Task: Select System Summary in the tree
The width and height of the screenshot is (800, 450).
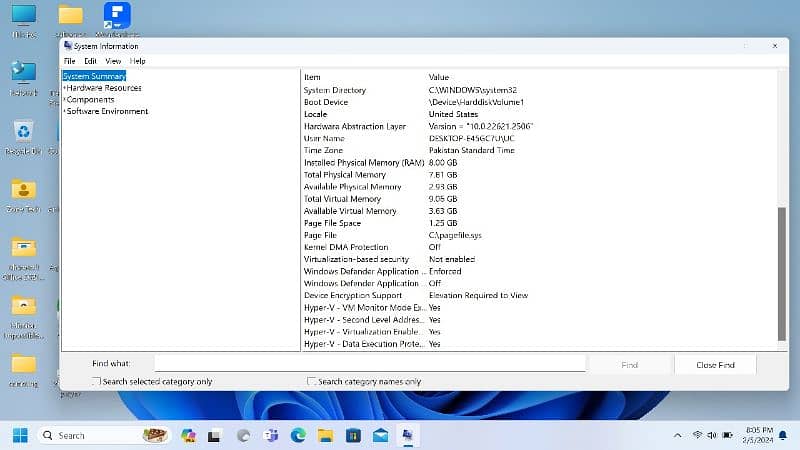Action: (x=94, y=76)
